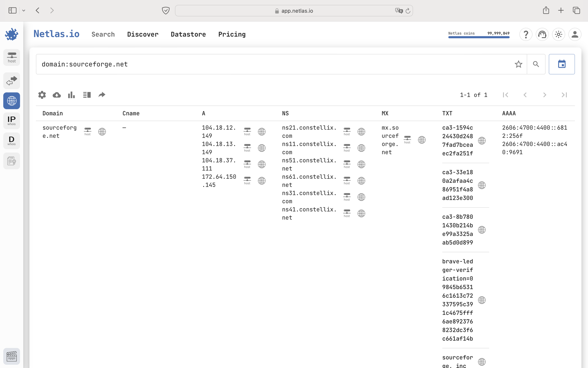588x368 pixels.
Task: Open the Safari sidebar dropdown chevron
Action: pyautogui.click(x=24, y=10)
